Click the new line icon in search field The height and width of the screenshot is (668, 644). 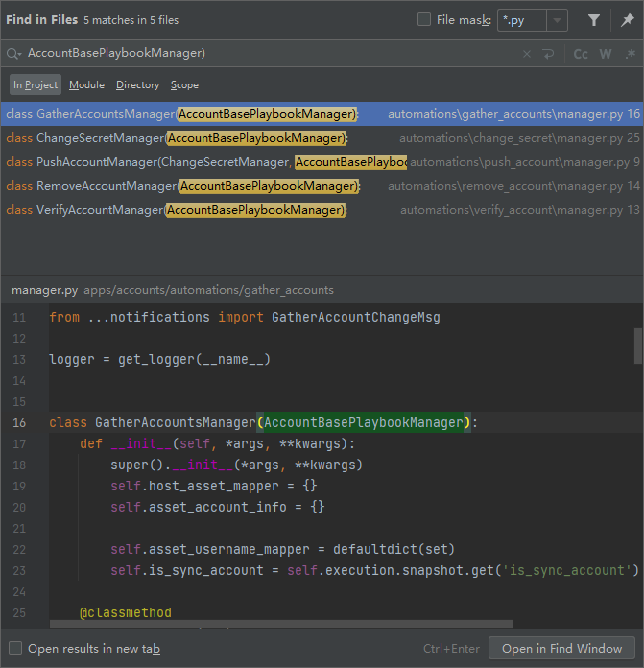(x=548, y=54)
